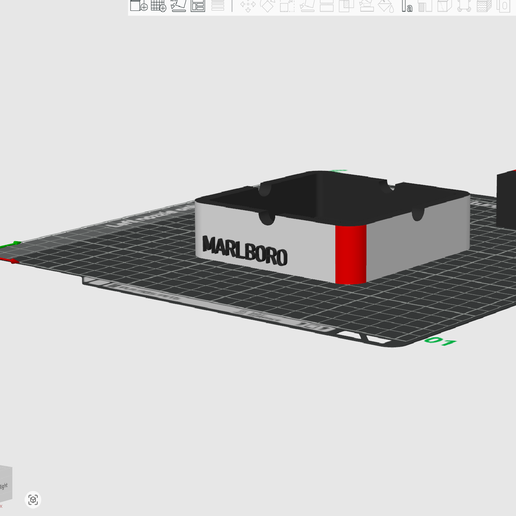516x516 pixels.
Task: Select the Move tool with four arrows
Action: (248, 6)
